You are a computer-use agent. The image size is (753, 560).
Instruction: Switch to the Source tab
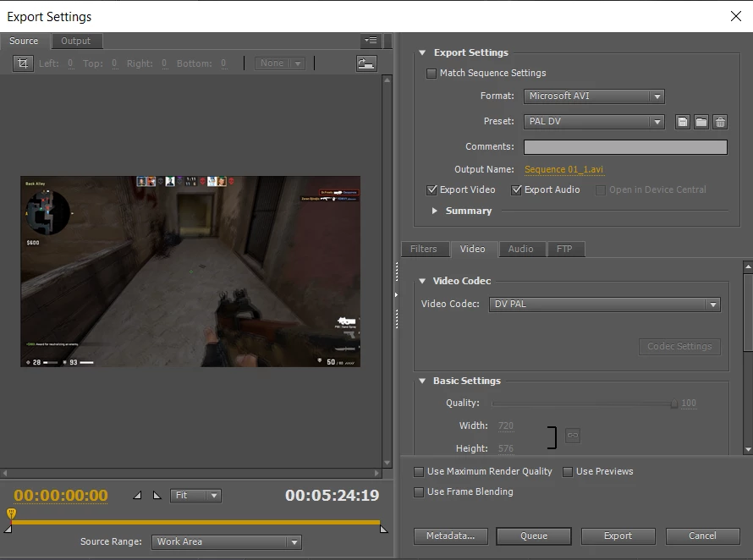pos(24,41)
